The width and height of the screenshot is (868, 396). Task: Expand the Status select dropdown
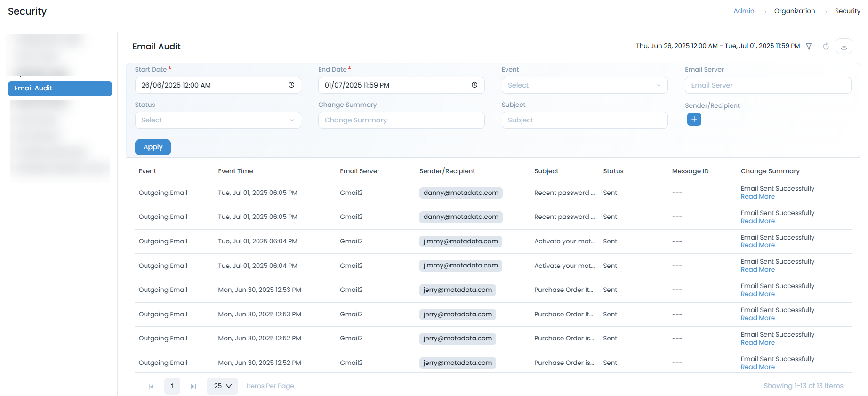click(x=218, y=120)
